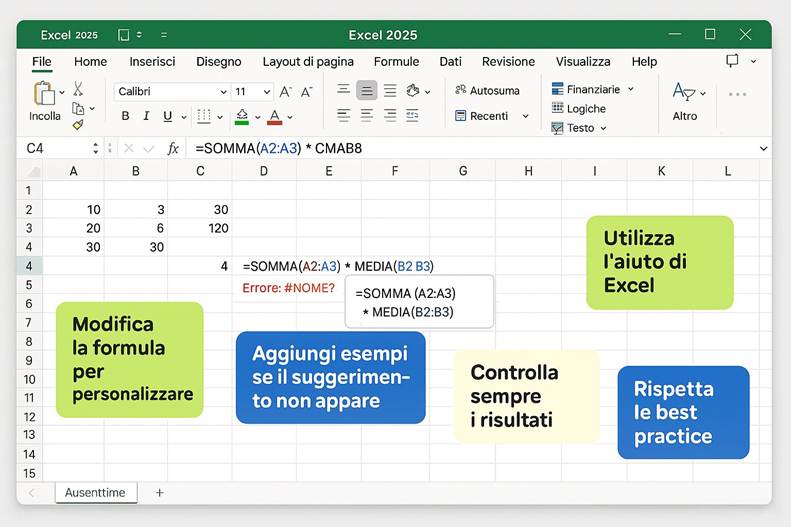Click the decrease font size icon
Screen dimensions: 791x527
[306, 92]
